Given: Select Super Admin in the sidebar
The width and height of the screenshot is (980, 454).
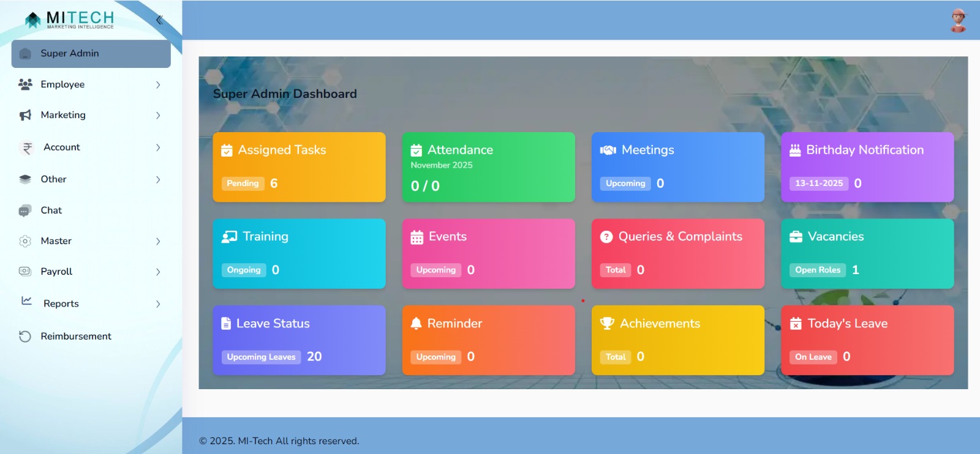Looking at the screenshot, I should click(91, 54).
